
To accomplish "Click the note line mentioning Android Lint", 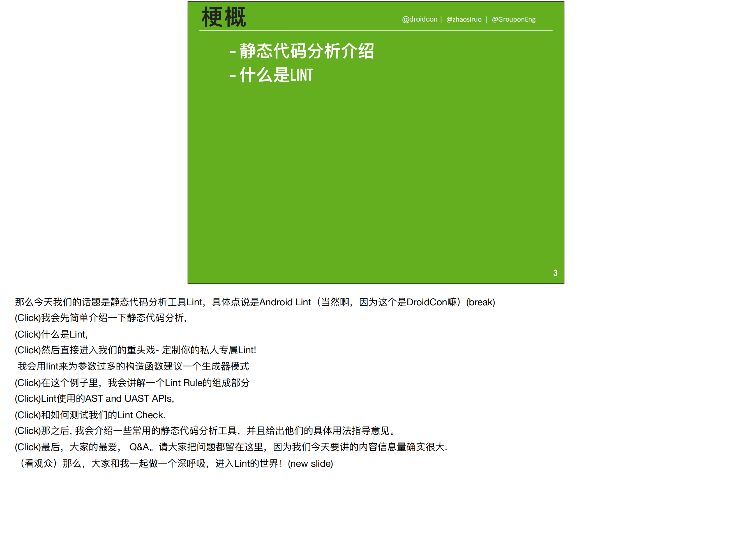I will [254, 302].
